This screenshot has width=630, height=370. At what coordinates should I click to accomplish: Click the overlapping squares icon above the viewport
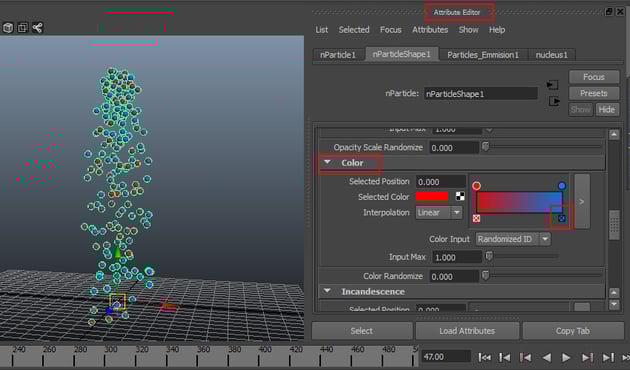[x=23, y=28]
